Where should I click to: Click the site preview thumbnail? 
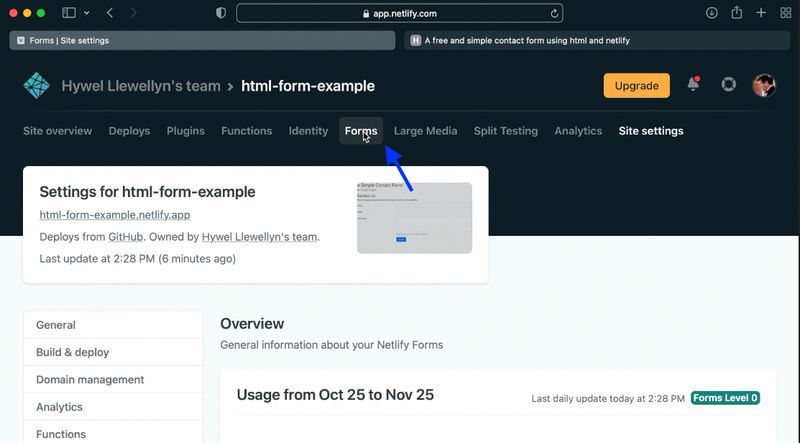tap(414, 218)
